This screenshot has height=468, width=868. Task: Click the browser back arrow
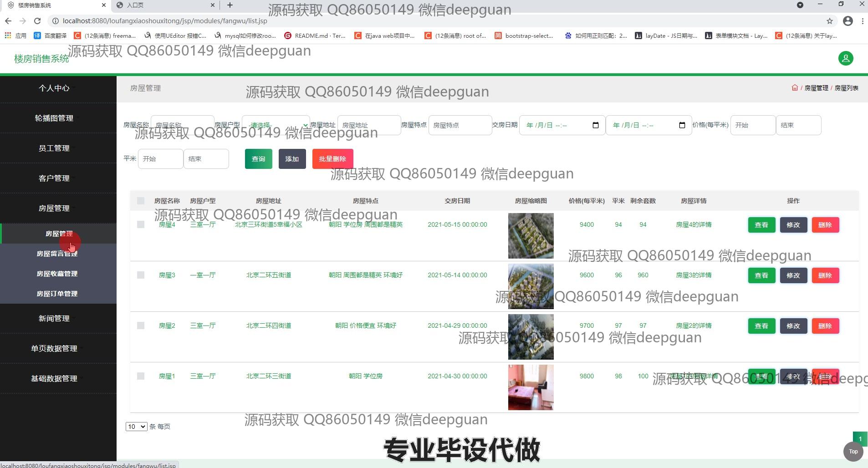(8, 21)
